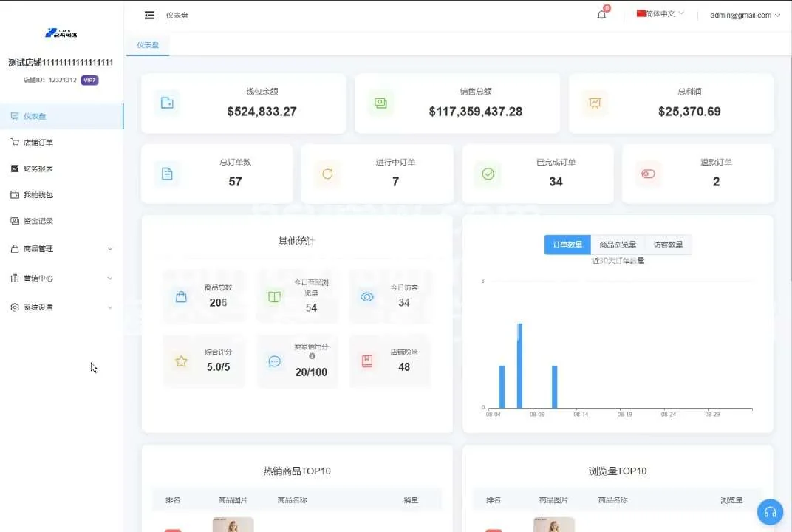Open 店铺订单 in the sidebar
This screenshot has width=792, height=532.
pyautogui.click(x=38, y=143)
